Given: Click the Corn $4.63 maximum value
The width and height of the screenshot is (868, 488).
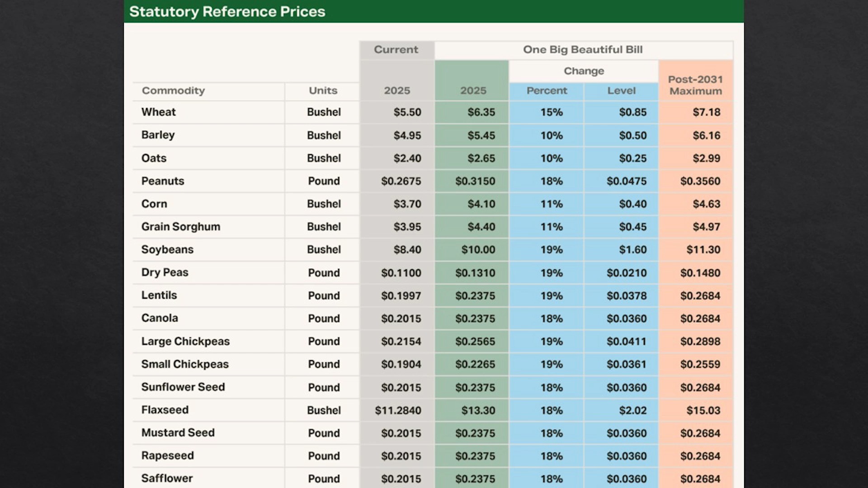Looking at the screenshot, I should pyautogui.click(x=707, y=204).
